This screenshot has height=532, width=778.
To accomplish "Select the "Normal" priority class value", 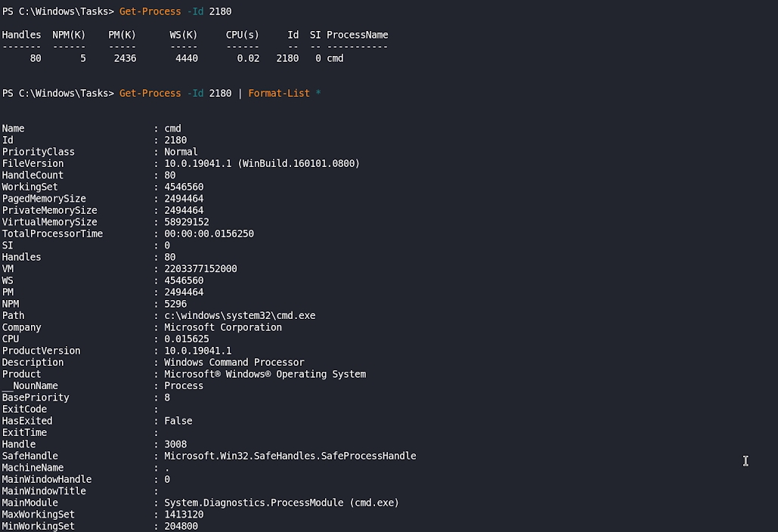I will click(181, 152).
